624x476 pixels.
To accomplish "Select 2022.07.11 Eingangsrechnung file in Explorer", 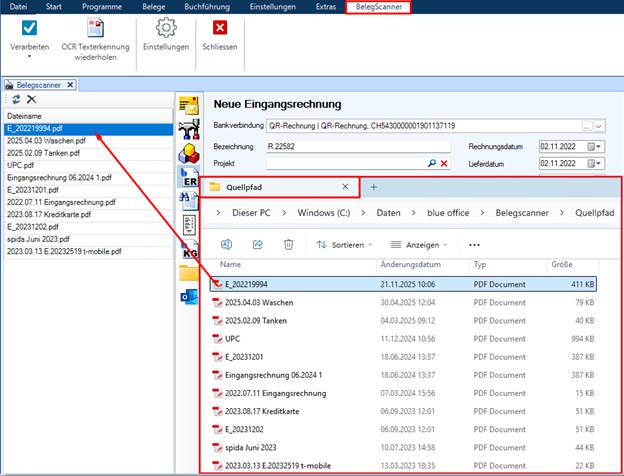I will tap(404, 393).
